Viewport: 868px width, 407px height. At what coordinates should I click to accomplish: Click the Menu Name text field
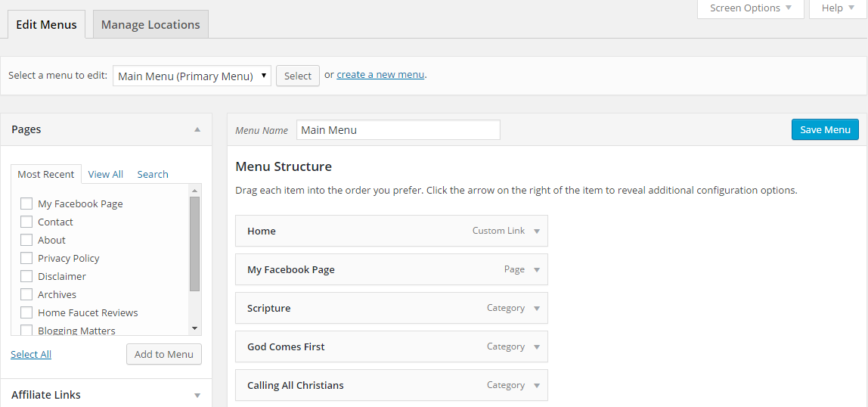click(398, 130)
